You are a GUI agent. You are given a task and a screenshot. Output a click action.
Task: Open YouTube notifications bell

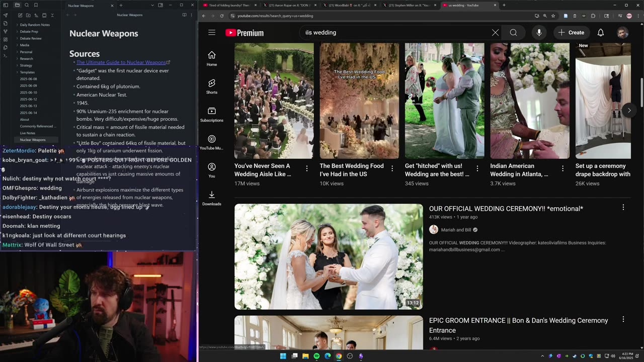coord(601,33)
